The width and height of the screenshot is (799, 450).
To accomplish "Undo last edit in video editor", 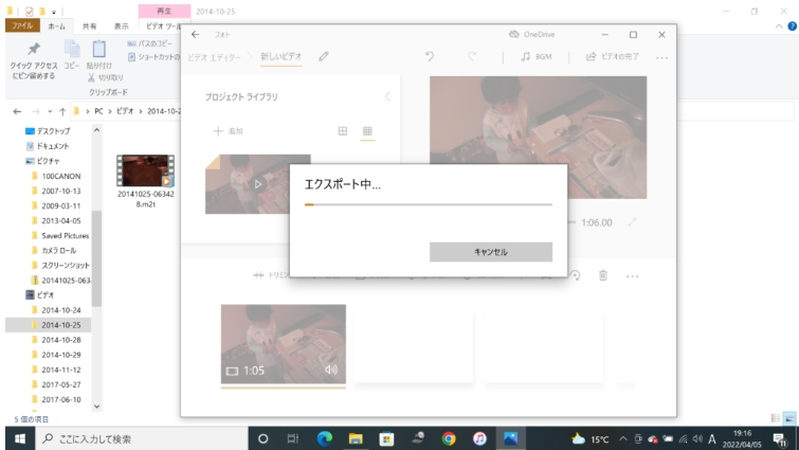I will click(430, 57).
